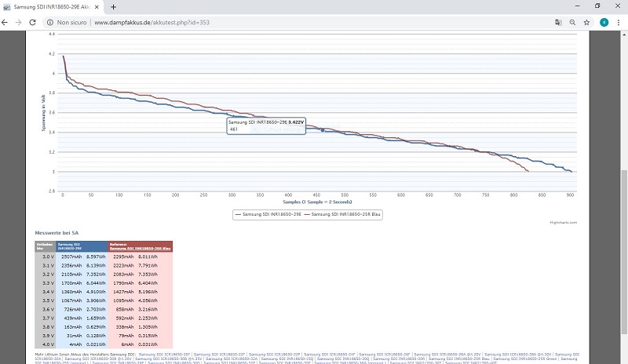Click the 163mAh value in 3.8 V row

(x=73, y=327)
